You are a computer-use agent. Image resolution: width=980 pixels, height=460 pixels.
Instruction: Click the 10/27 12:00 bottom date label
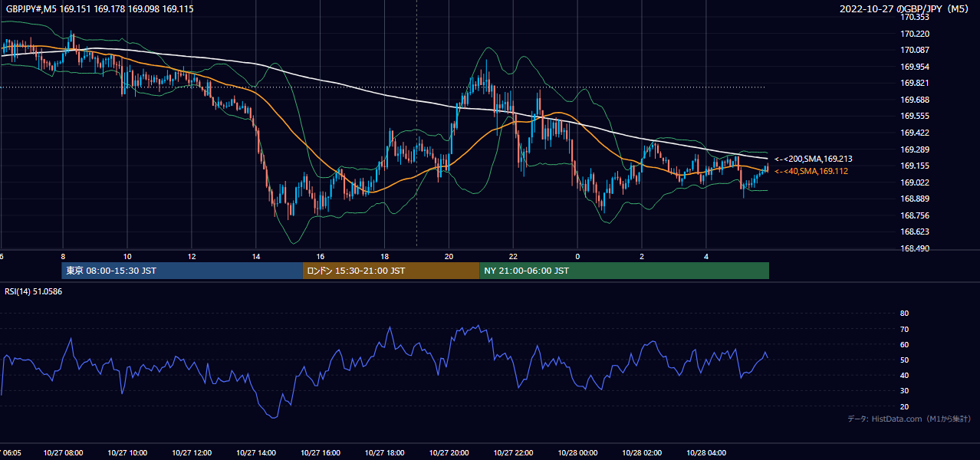[192, 452]
